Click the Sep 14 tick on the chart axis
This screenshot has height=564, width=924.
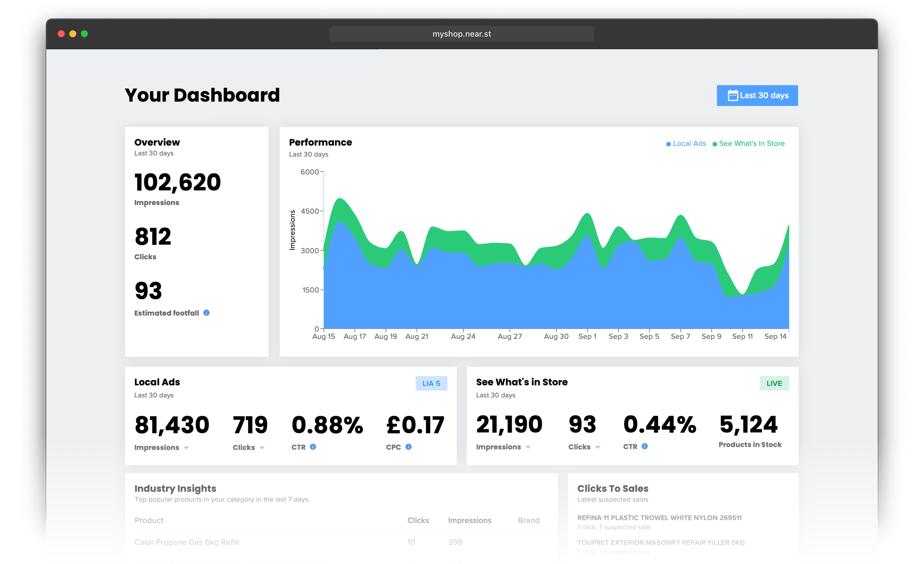click(x=775, y=336)
